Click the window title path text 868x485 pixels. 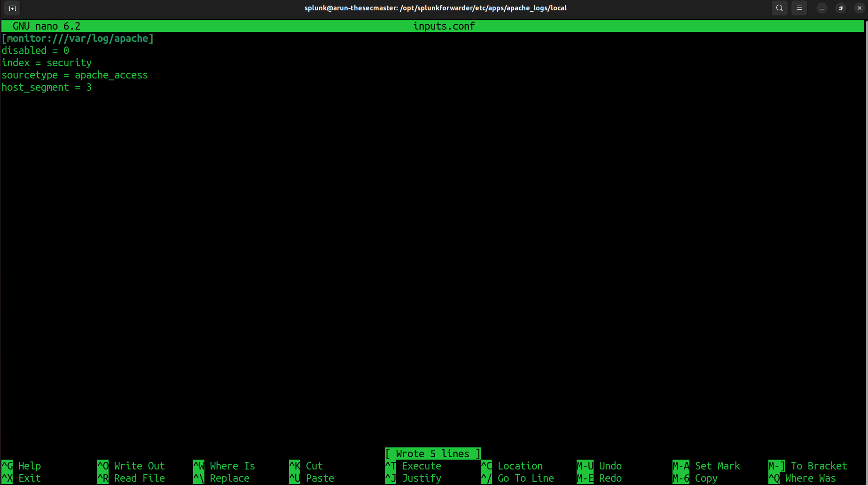[436, 8]
